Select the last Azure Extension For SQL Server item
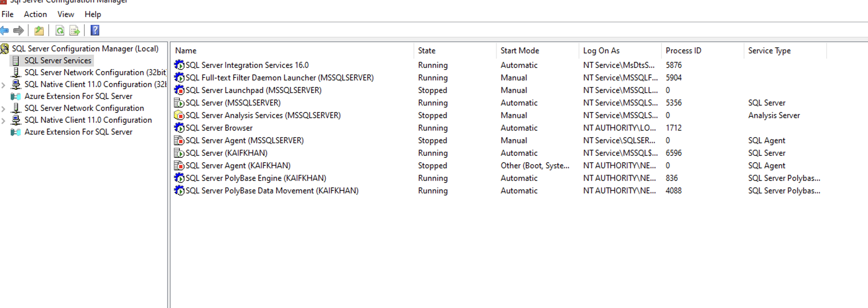This screenshot has width=868, height=308. [x=79, y=132]
